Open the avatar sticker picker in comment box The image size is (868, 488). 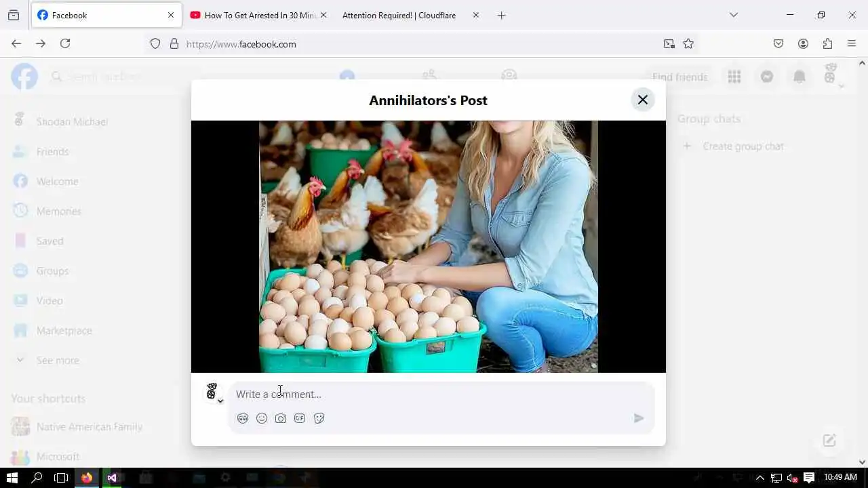point(243,418)
